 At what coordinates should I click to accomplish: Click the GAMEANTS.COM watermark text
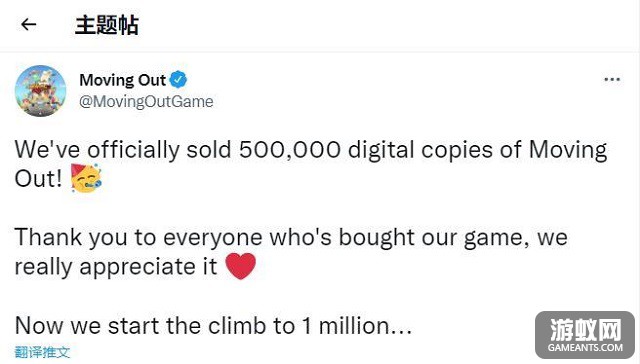[x=585, y=348]
